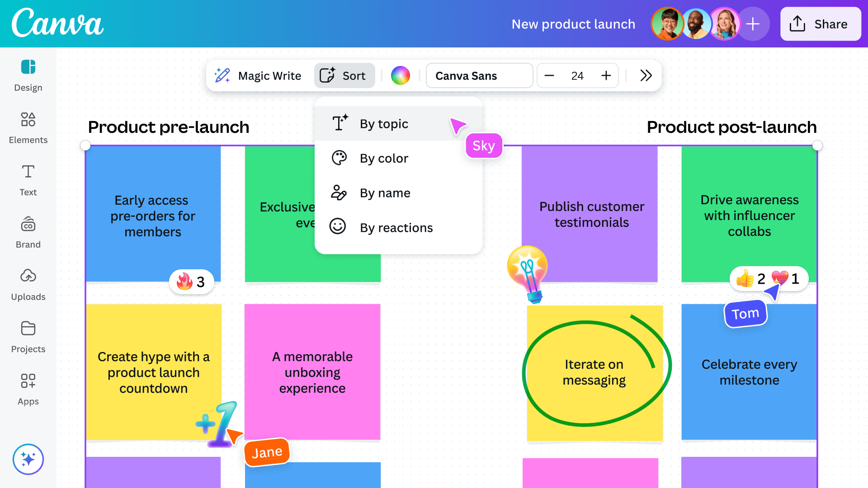Open the Projects panel
The width and height of the screenshot is (868, 488).
[x=28, y=336]
